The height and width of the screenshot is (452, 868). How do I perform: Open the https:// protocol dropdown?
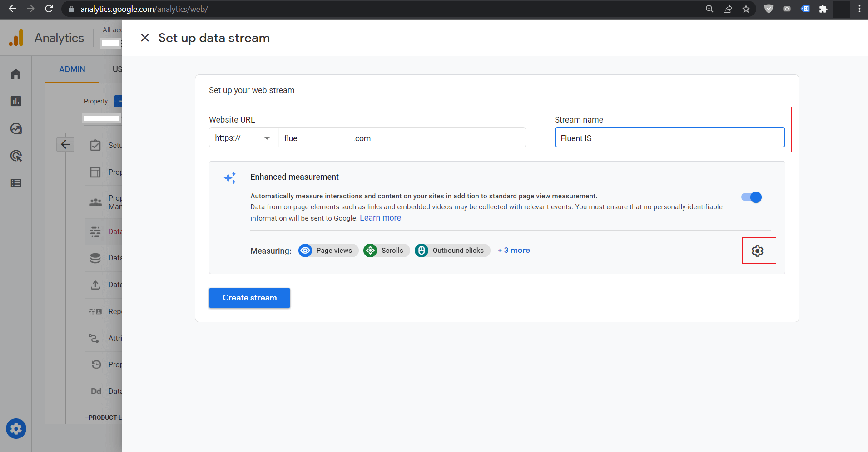tap(243, 138)
